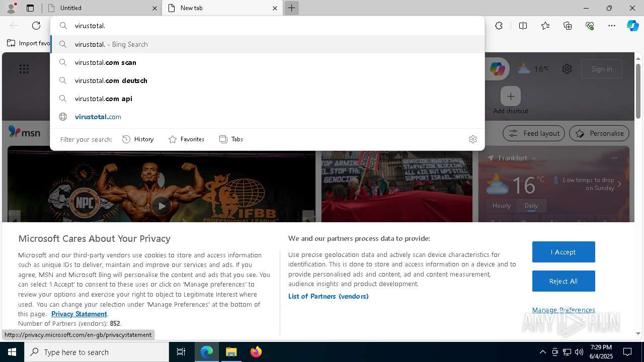
Task: Click the address bar containing virustotal.
Action: 267,26
